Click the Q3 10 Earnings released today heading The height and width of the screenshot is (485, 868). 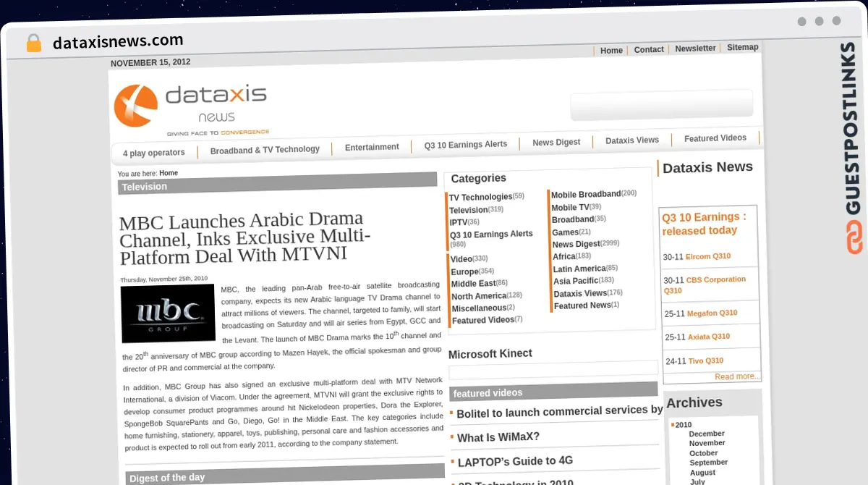(x=704, y=224)
